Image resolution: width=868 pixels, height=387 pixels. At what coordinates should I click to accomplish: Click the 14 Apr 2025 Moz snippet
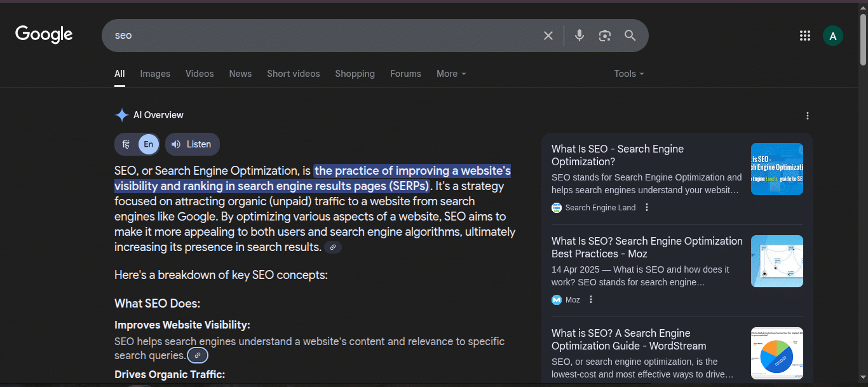[641, 276]
